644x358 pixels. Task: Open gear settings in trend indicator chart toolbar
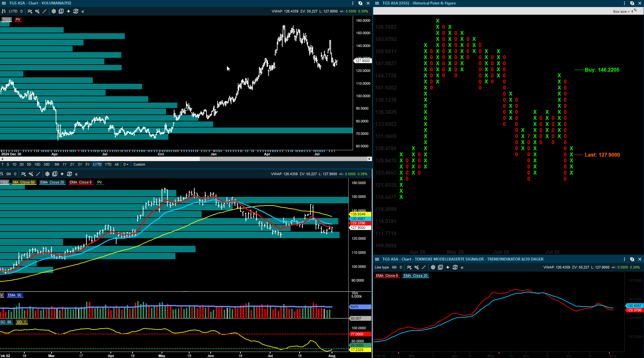433,267
